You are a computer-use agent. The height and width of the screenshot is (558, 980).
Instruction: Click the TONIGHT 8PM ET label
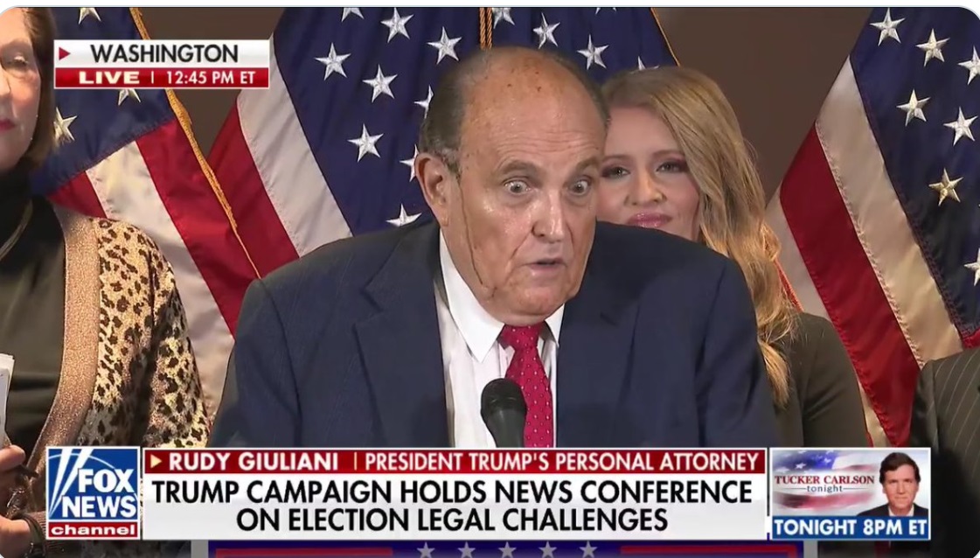pyautogui.click(x=851, y=528)
